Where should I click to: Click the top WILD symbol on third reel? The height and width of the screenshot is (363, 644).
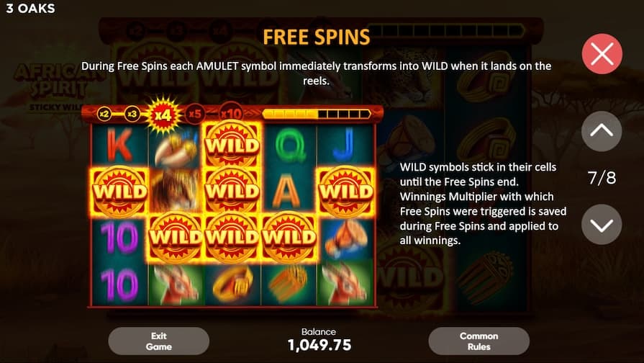click(232, 145)
